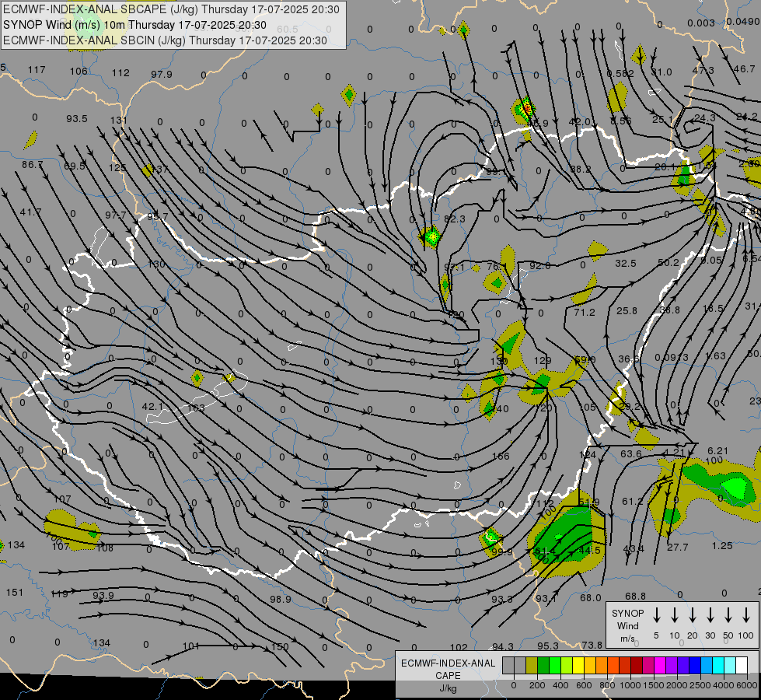Click the SBCIN title line at top
The width and height of the screenshot is (761, 700).
(165, 40)
